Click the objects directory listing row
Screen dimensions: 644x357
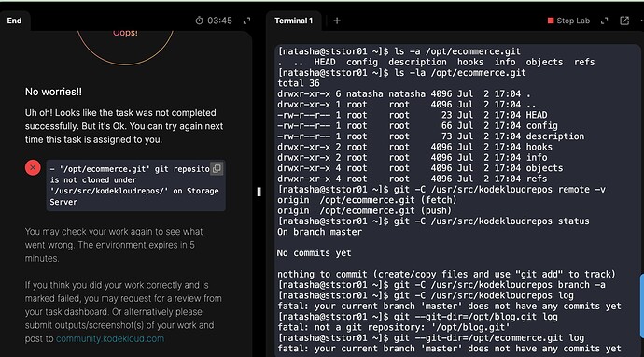coord(420,168)
